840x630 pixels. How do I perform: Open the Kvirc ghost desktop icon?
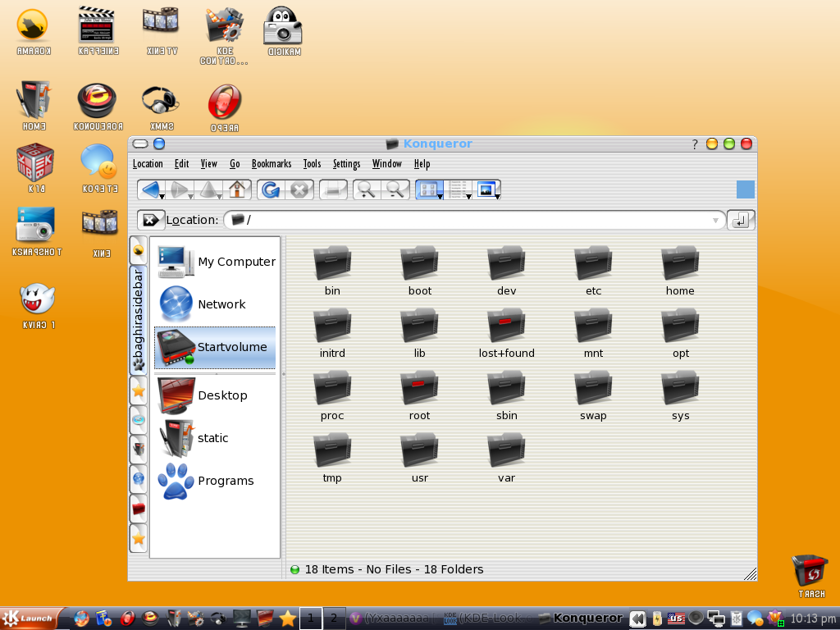tap(38, 305)
